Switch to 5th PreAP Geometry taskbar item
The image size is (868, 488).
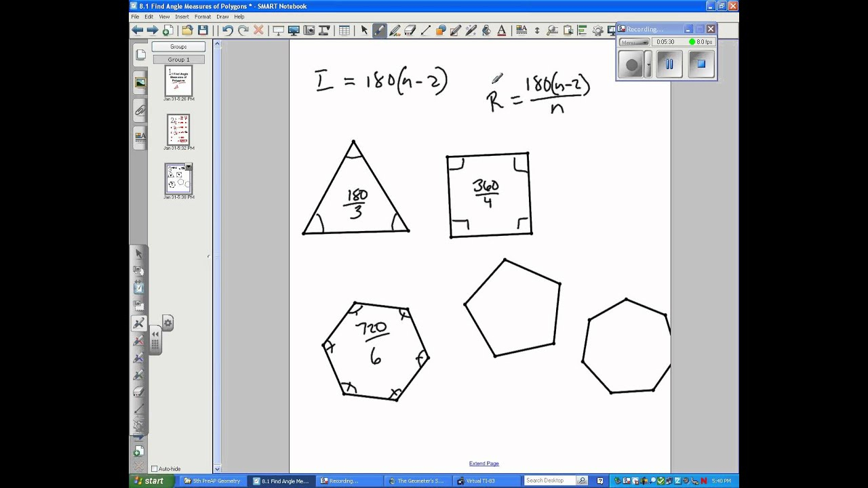(x=213, y=481)
